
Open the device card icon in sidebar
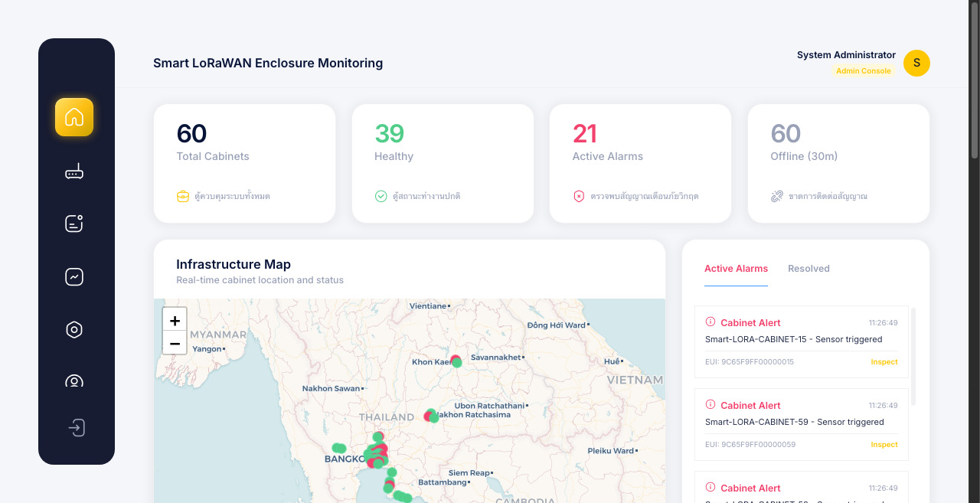pyautogui.click(x=74, y=224)
